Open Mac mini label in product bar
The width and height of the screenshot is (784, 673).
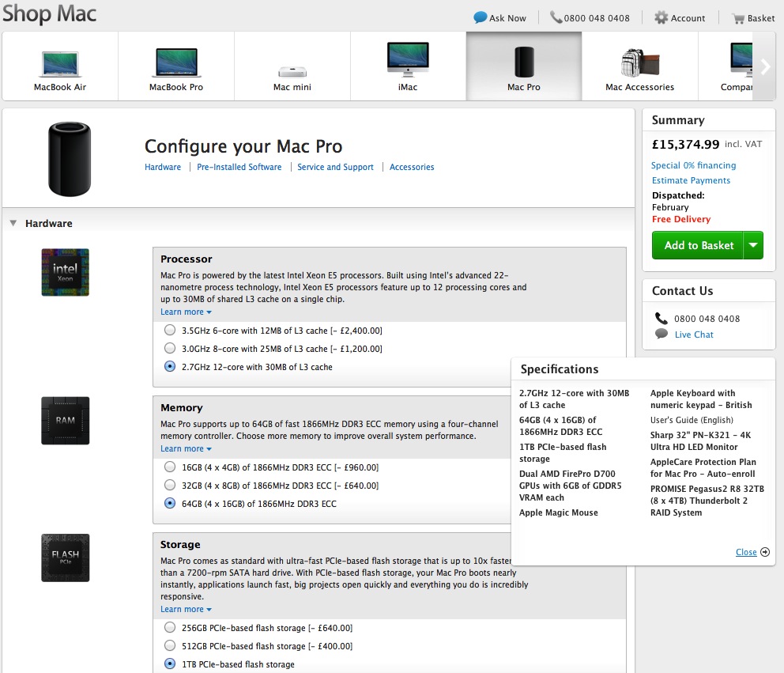292,87
